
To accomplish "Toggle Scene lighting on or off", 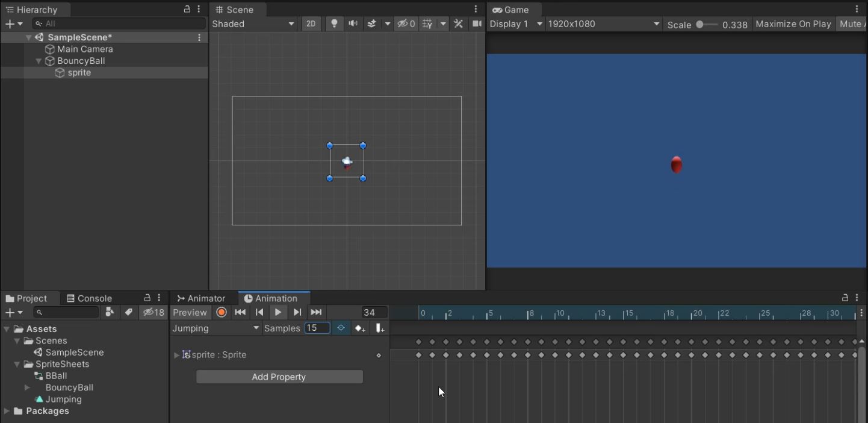I will [x=334, y=24].
